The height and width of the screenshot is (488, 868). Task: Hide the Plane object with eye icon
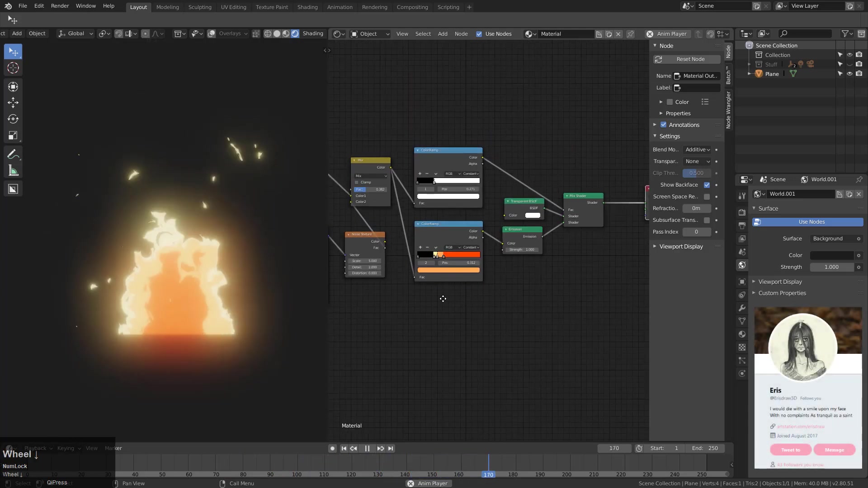849,74
